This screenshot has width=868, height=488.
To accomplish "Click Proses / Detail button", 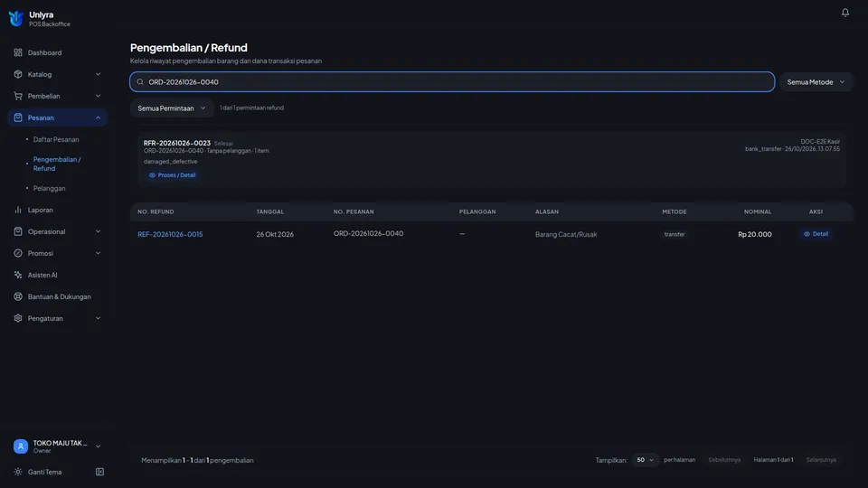I will [172, 174].
